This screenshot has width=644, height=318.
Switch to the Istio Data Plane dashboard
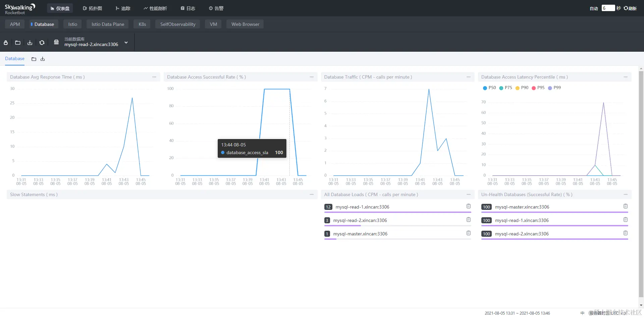pyautogui.click(x=108, y=24)
